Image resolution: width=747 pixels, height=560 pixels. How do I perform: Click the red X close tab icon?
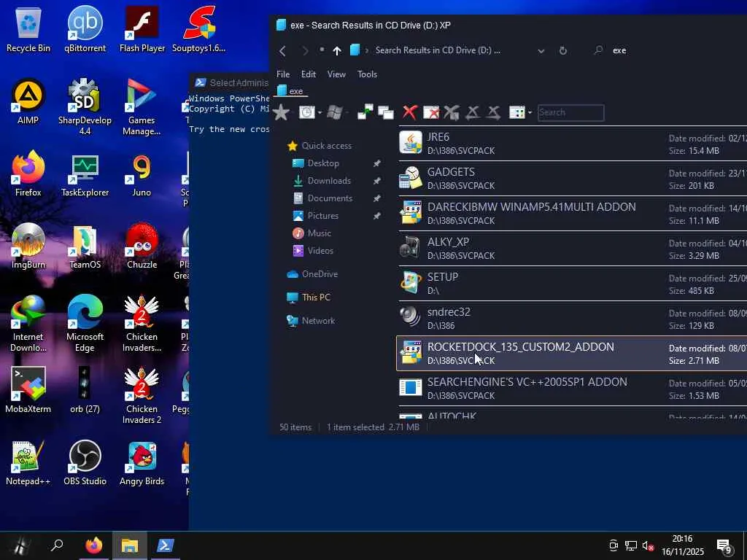pos(410,112)
